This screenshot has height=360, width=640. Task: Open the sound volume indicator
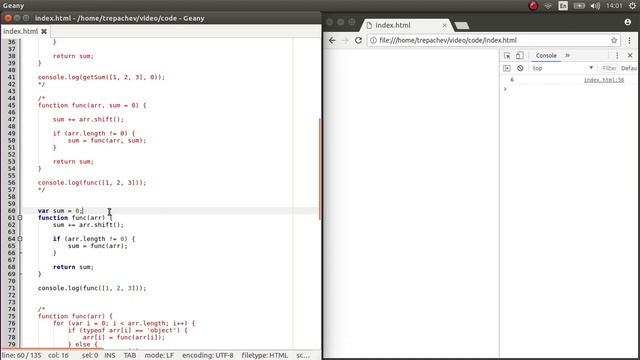pyautogui.click(x=595, y=6)
